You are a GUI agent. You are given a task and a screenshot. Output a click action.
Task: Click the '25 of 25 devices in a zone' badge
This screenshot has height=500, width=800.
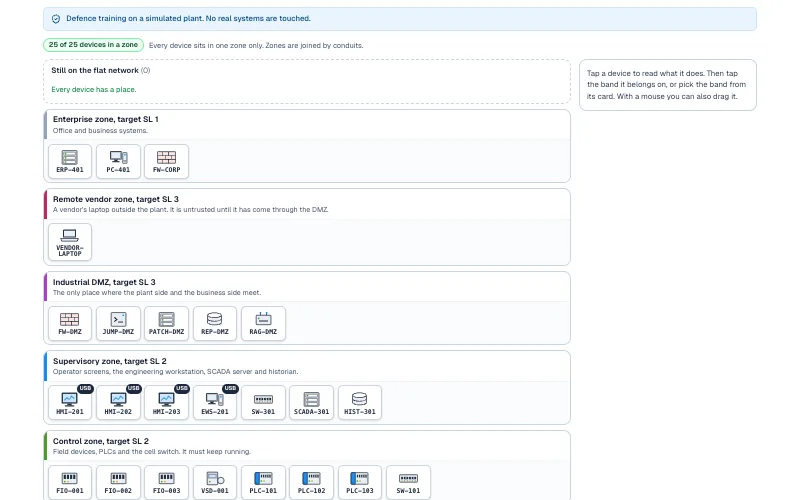point(93,45)
